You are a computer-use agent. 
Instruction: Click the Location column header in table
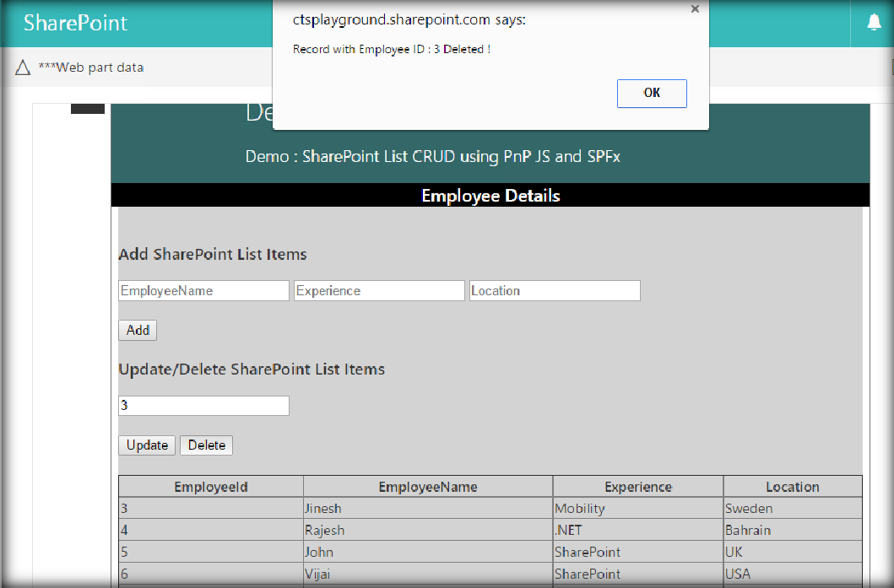click(793, 487)
